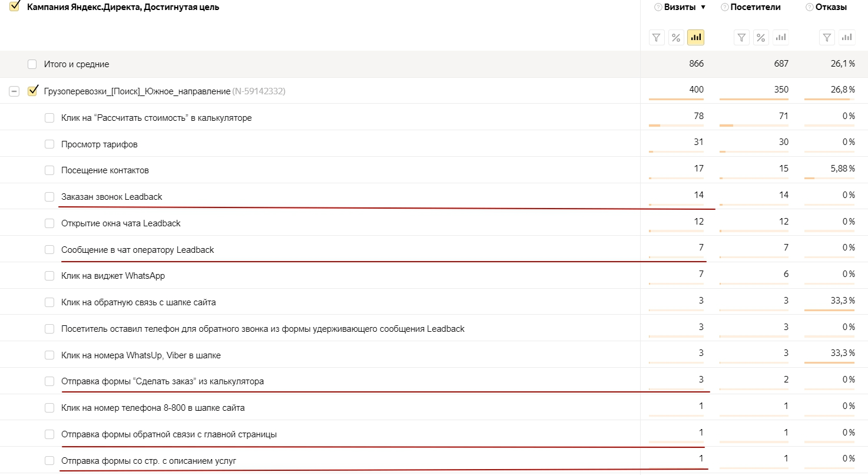Sort by Отказы column header
The width and height of the screenshot is (868, 475).
(x=831, y=8)
